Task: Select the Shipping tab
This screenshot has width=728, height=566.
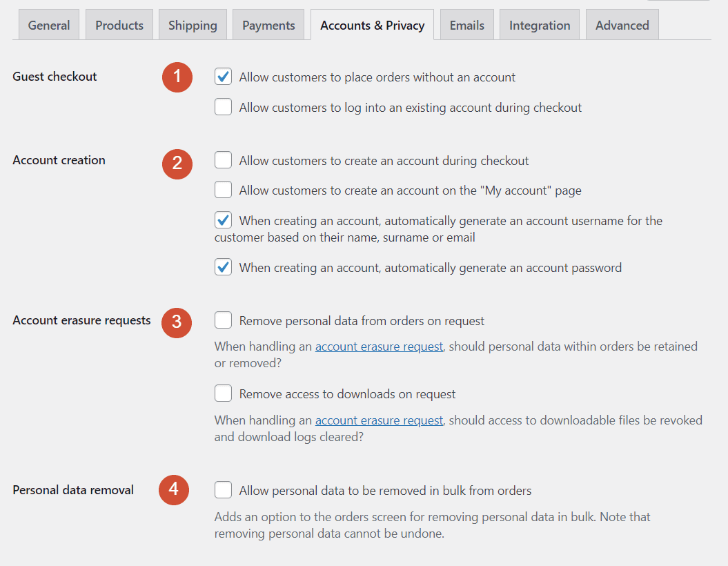Action: pyautogui.click(x=192, y=24)
